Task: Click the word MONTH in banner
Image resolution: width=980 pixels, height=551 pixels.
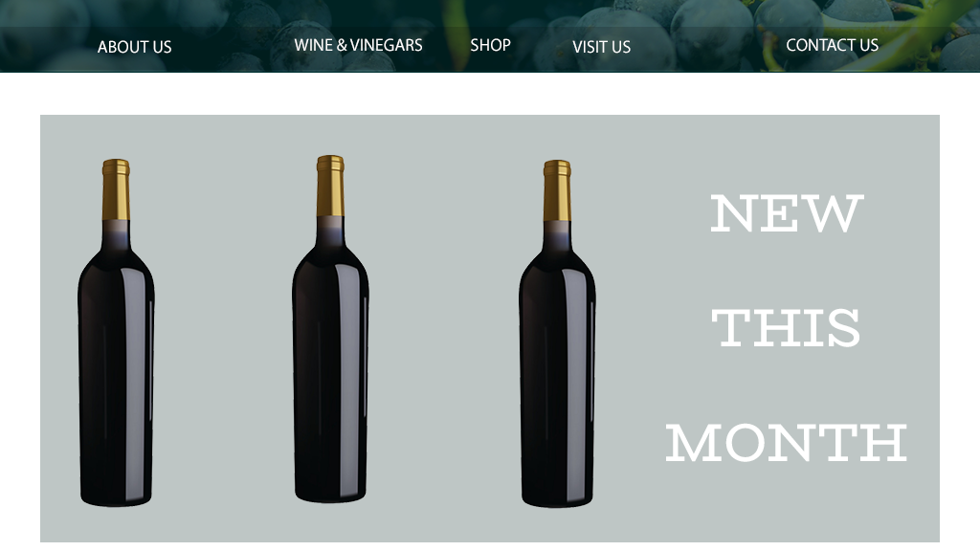Action: pos(787,443)
